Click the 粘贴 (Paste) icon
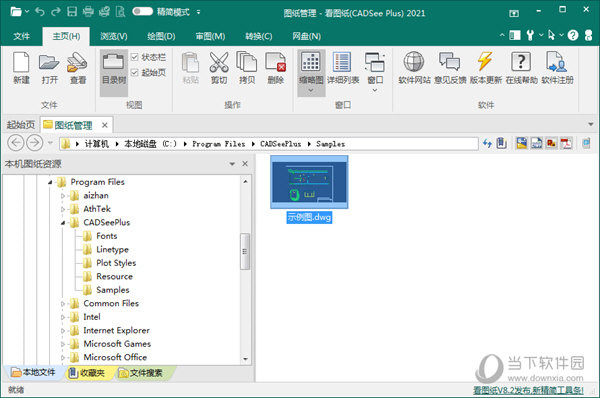 (x=191, y=68)
